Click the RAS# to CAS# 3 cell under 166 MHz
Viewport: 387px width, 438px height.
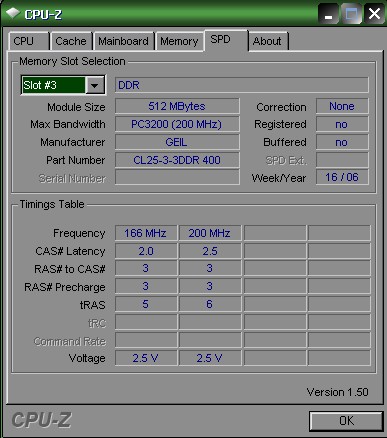(146, 268)
